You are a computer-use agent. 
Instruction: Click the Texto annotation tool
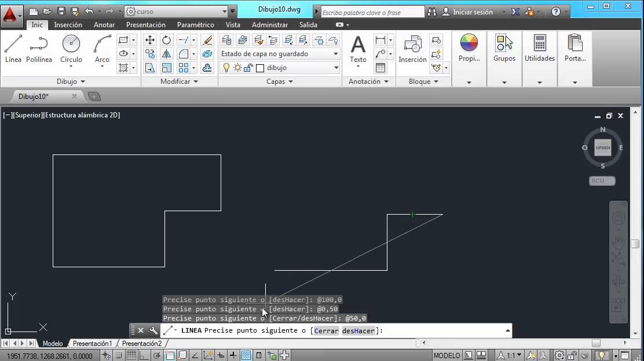[x=358, y=49]
